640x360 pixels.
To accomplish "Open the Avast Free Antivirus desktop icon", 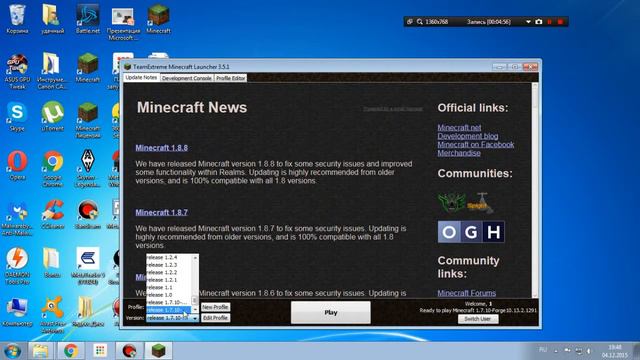I will click(53, 315).
